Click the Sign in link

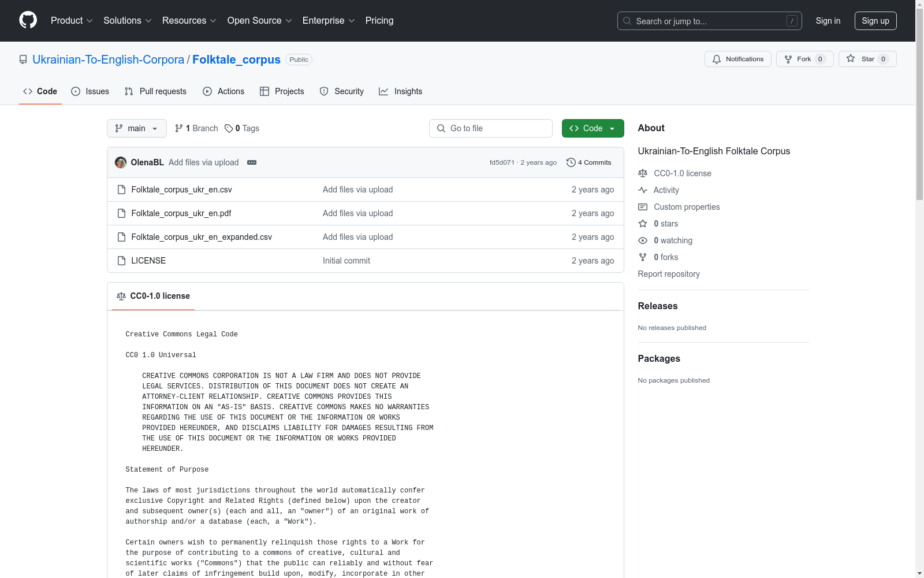(x=828, y=21)
